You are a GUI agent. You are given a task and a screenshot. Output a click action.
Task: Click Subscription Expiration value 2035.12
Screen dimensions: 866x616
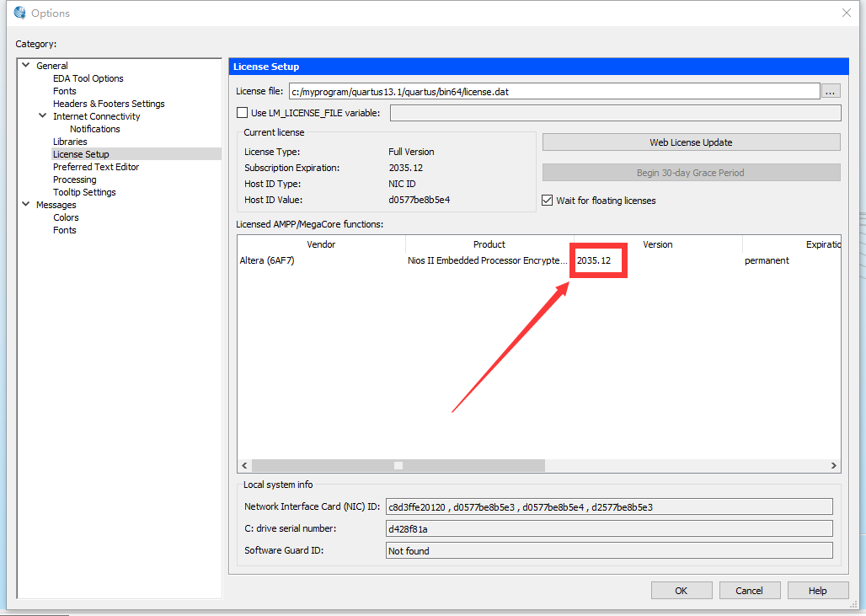pyautogui.click(x=406, y=168)
